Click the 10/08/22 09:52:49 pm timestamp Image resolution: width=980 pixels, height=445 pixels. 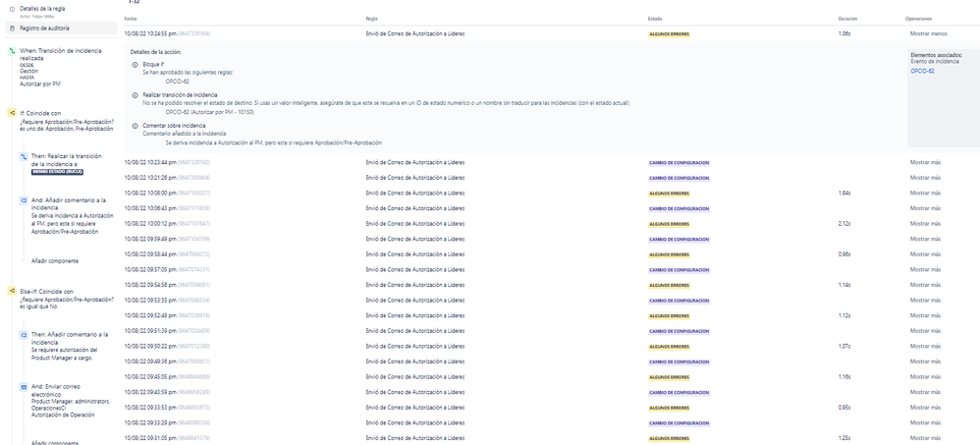click(150, 315)
